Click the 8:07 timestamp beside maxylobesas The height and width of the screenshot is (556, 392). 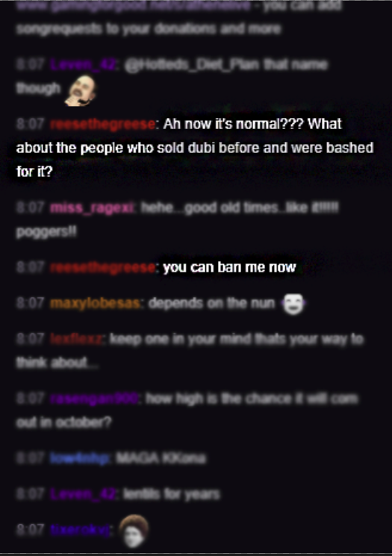coord(31,304)
